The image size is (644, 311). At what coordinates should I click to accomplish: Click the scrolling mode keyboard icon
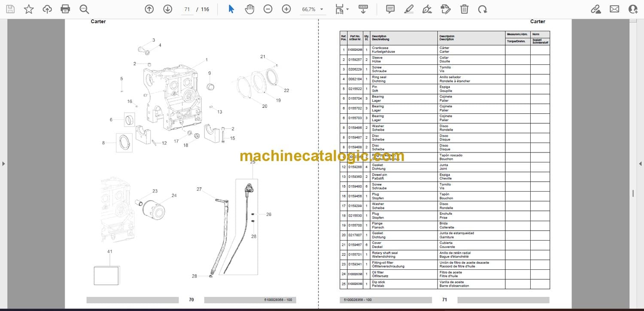[x=363, y=9]
